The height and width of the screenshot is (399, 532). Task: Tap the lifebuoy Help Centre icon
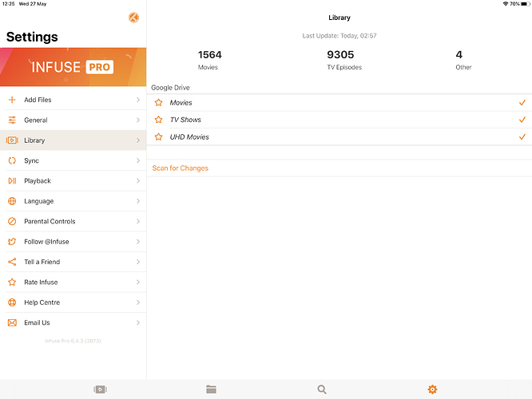pyautogui.click(x=12, y=302)
